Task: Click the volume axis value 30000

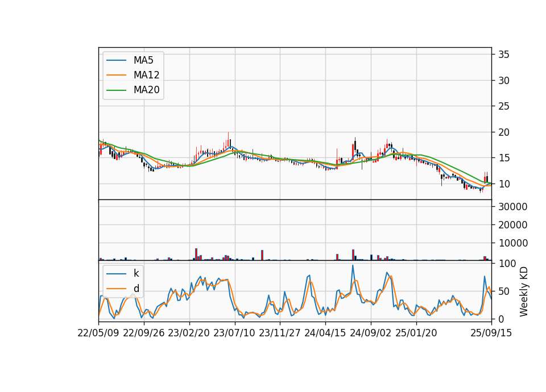Action: pos(513,207)
